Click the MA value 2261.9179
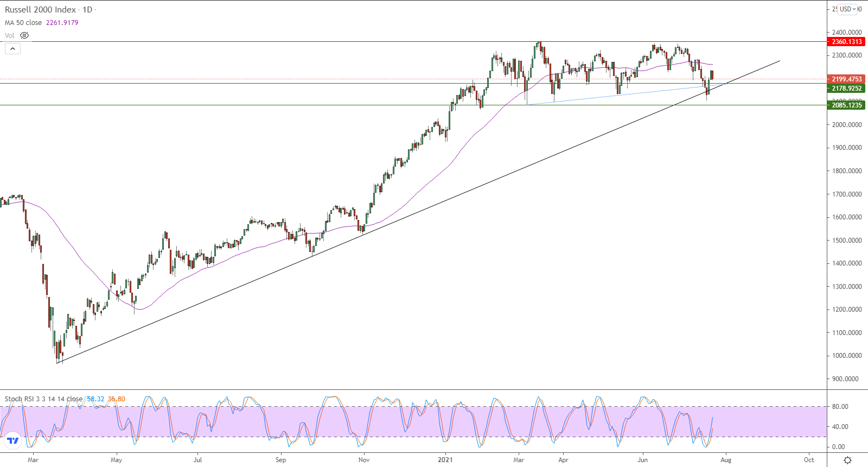 coord(62,23)
